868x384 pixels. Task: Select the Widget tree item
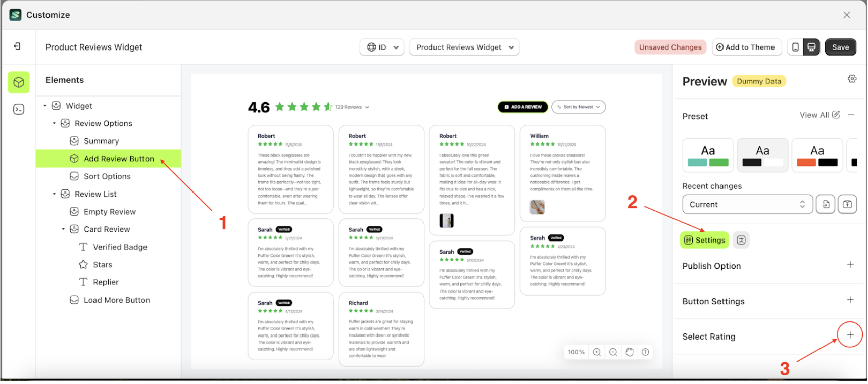pyautogui.click(x=79, y=106)
